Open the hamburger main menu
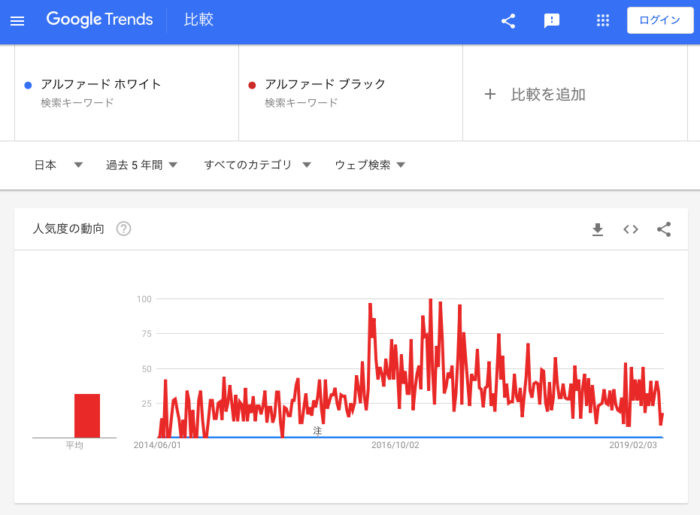The height and width of the screenshot is (515, 700). [x=17, y=21]
